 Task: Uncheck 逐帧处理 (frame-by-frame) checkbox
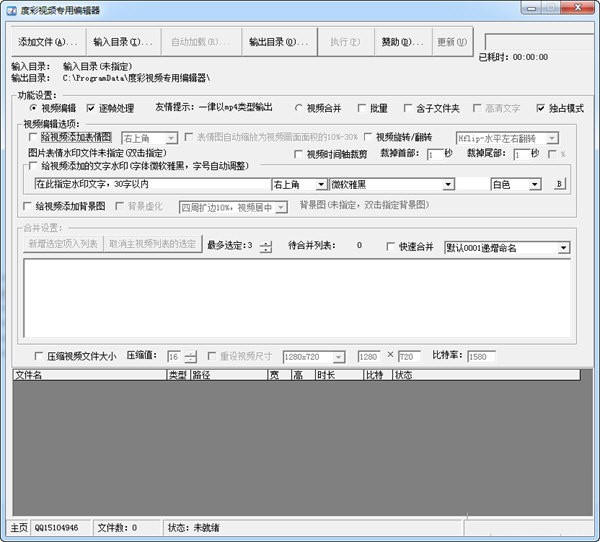tap(91, 108)
